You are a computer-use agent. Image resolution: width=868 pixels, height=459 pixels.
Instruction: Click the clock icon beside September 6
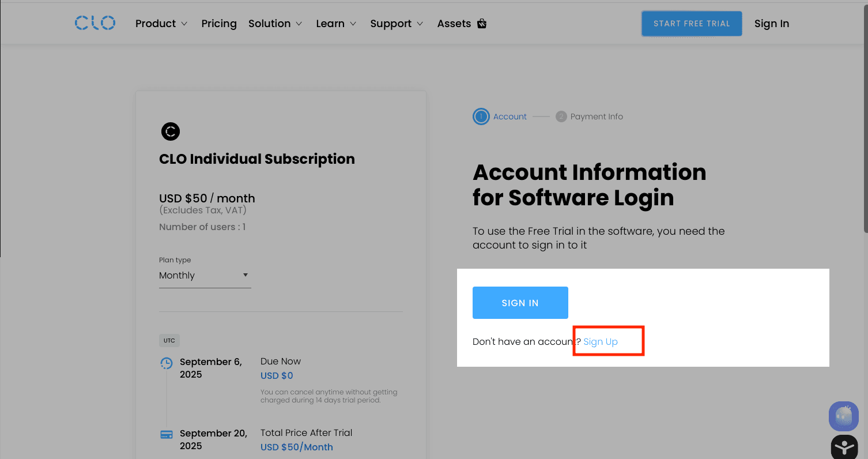point(167,363)
